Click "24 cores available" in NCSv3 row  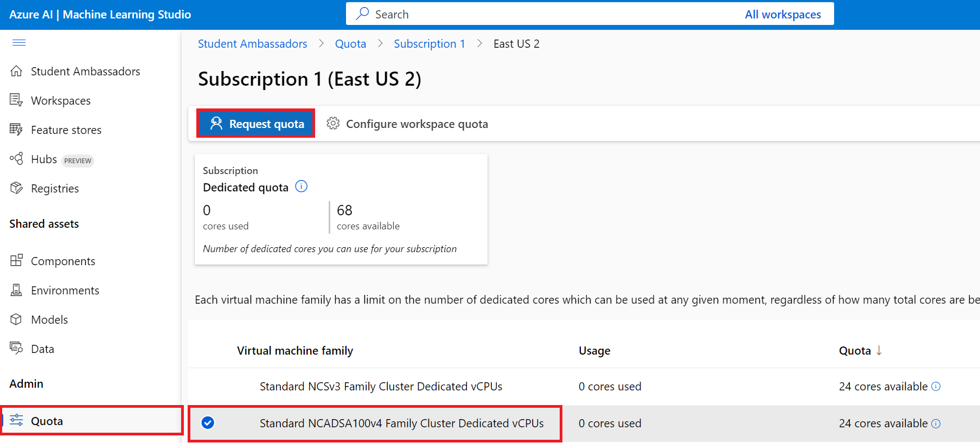(x=883, y=386)
